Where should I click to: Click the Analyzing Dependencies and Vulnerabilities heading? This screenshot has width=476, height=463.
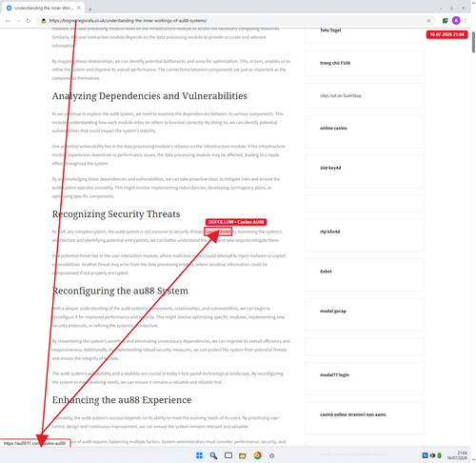149,96
